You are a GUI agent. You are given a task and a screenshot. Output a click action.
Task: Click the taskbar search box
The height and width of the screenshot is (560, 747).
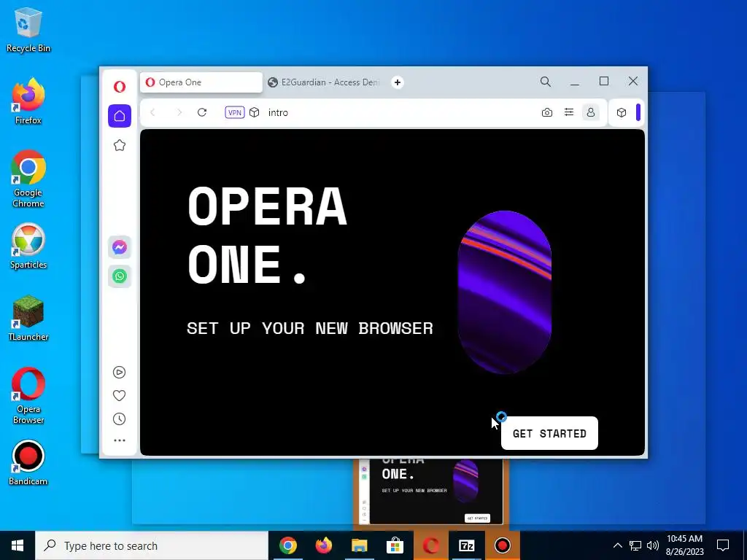152,545
